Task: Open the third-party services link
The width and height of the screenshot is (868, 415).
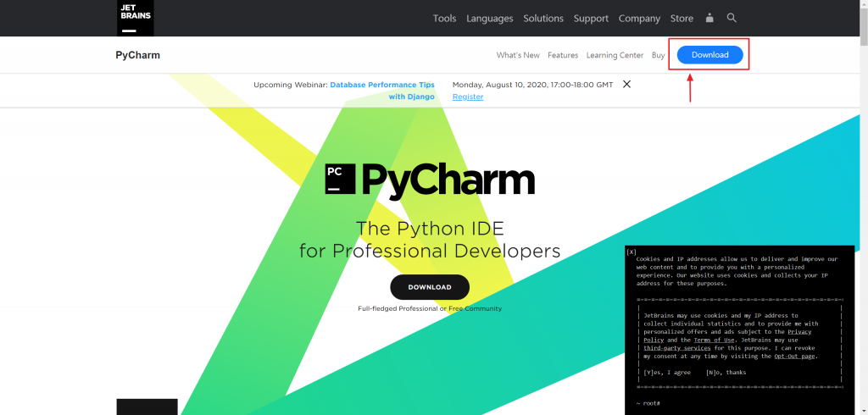Action: point(677,348)
